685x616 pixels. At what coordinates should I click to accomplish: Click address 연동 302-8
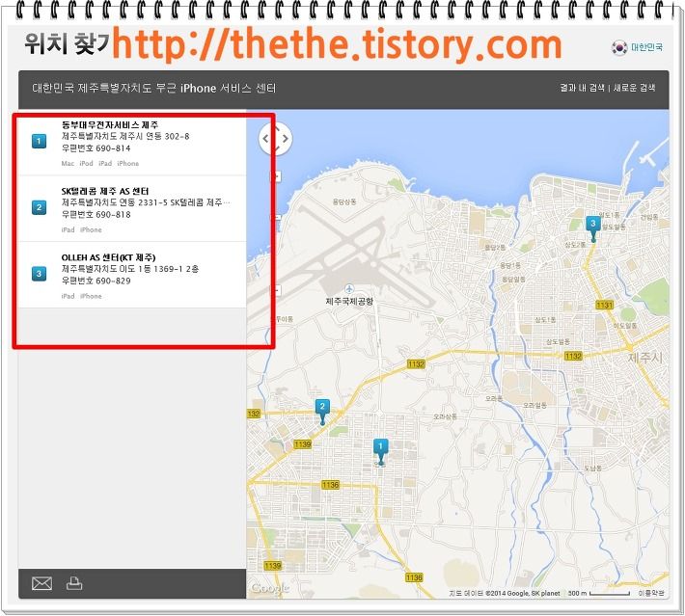[125, 137]
